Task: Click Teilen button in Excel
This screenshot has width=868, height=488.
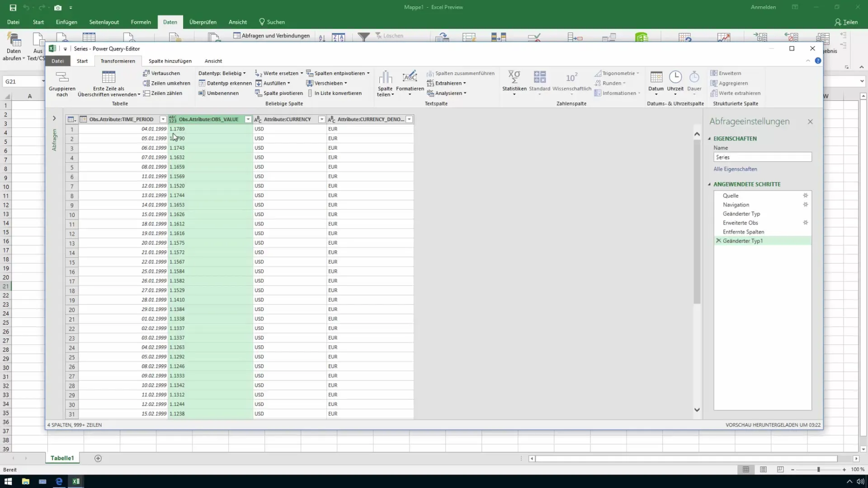Action: click(x=846, y=22)
